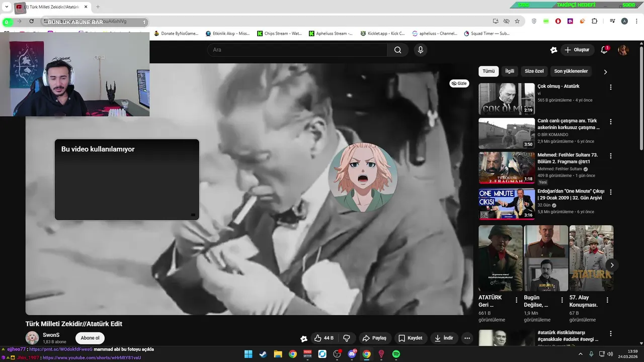This screenshot has width=644, height=362.
Task: Click the red hand ad-blocker extension icon
Action: click(558, 21)
